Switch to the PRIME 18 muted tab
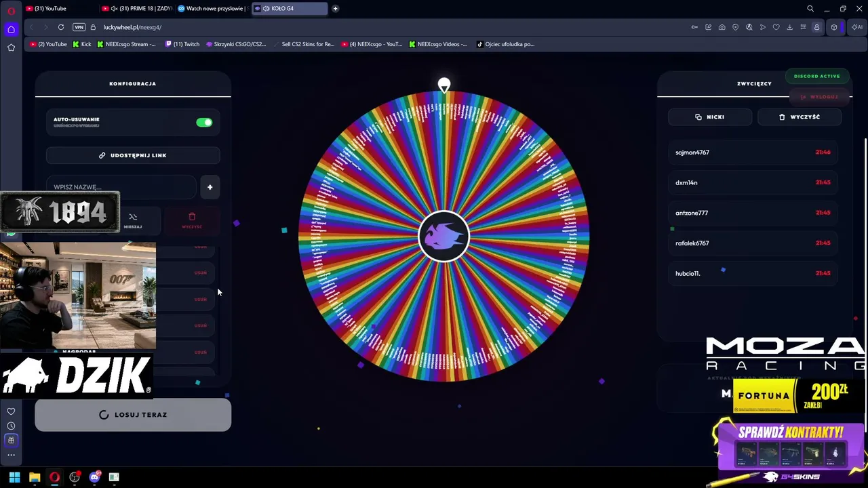The width and height of the screenshot is (868, 488). click(x=136, y=9)
